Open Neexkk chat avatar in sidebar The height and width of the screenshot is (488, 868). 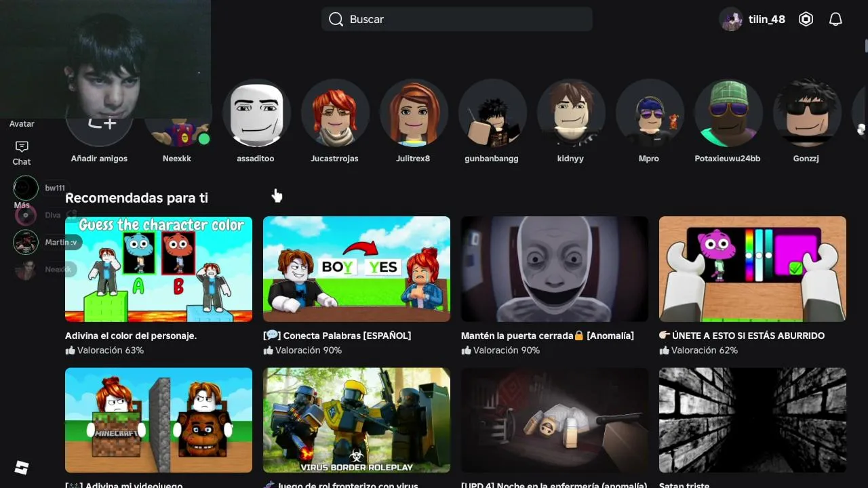click(x=26, y=269)
